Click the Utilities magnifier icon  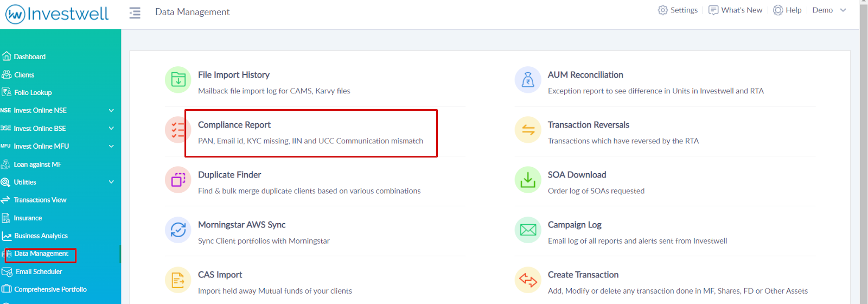coord(6,182)
